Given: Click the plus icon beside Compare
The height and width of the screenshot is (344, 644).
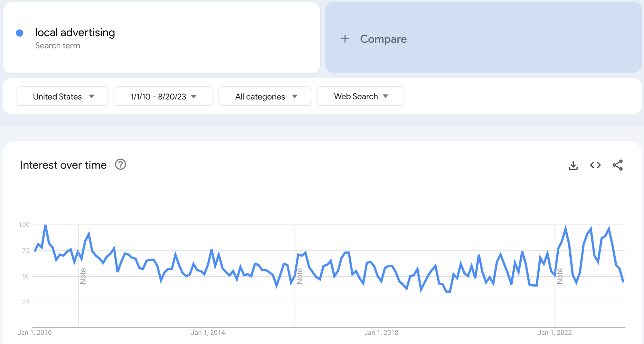Looking at the screenshot, I should click(x=345, y=39).
